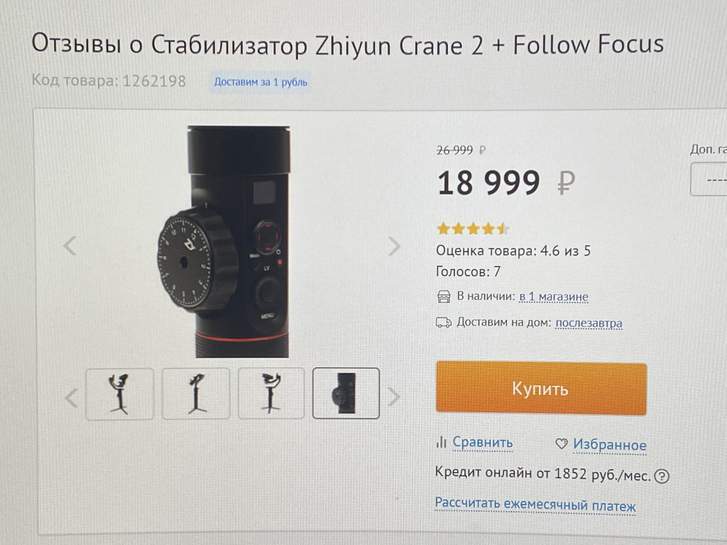The height and width of the screenshot is (545, 727).
Task: Advance thumbnail strip with right chevron
Action: [x=393, y=397]
